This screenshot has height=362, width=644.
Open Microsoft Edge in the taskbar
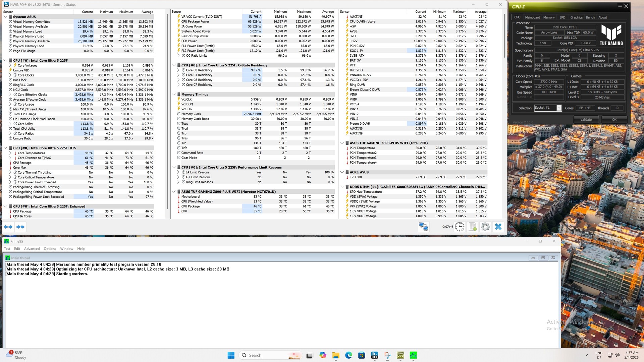[x=348, y=355]
